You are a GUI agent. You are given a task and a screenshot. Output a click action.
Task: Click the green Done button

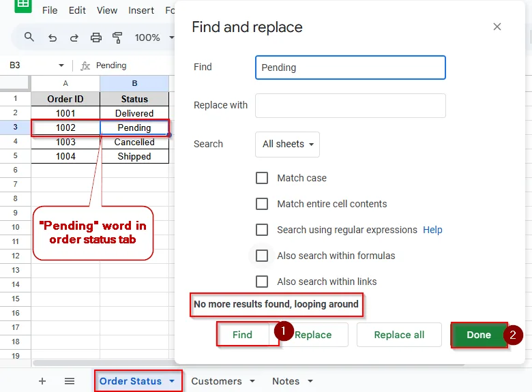coord(479,335)
